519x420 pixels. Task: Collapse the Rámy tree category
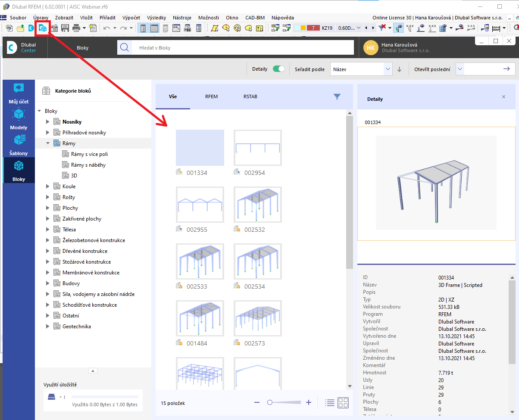[47, 143]
